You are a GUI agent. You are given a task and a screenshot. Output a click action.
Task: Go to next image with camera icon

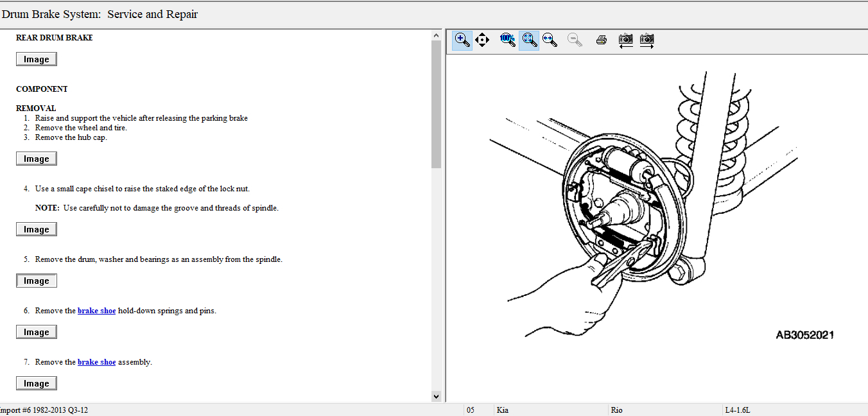tap(647, 40)
